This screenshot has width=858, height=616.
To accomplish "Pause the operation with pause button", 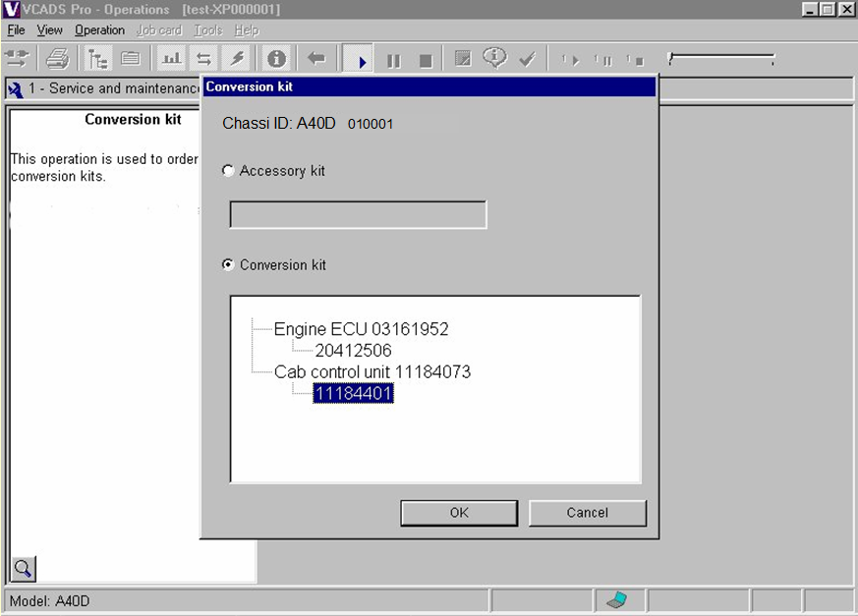I will click(393, 60).
